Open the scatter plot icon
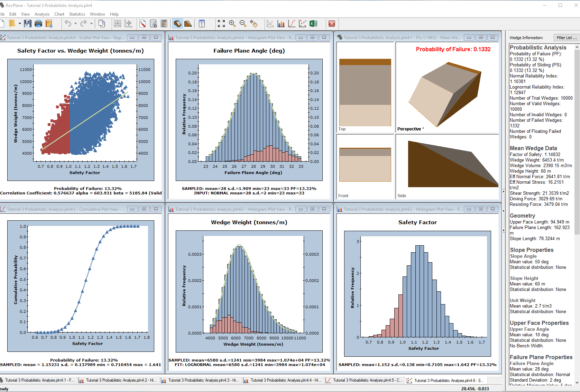The width and height of the screenshot is (580, 392). click(303, 24)
